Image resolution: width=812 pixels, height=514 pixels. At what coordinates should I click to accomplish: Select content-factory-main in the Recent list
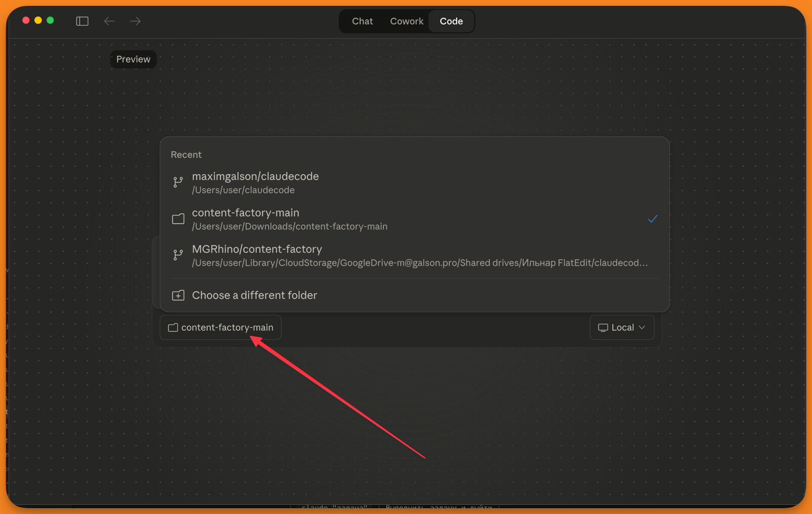click(x=414, y=219)
